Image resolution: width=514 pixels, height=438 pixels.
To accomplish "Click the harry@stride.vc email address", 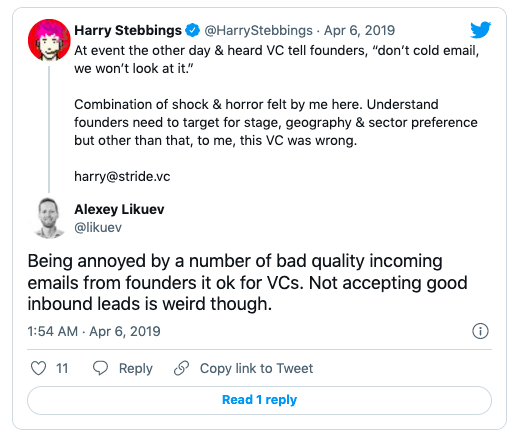I will 122,176.
